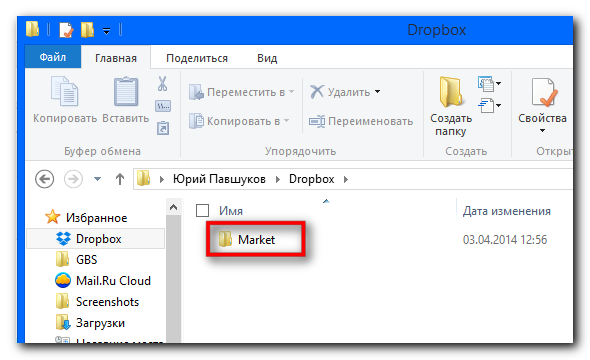Image resolution: width=590 pixels, height=360 pixels.
Task: Click the Up one level arrow
Action: click(x=120, y=179)
